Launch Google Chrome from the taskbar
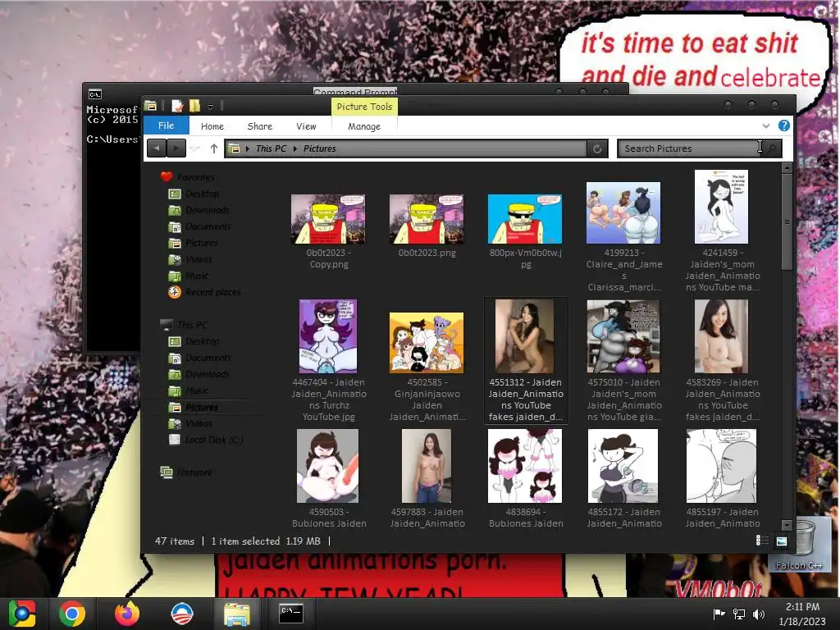840x630 pixels. 72,614
